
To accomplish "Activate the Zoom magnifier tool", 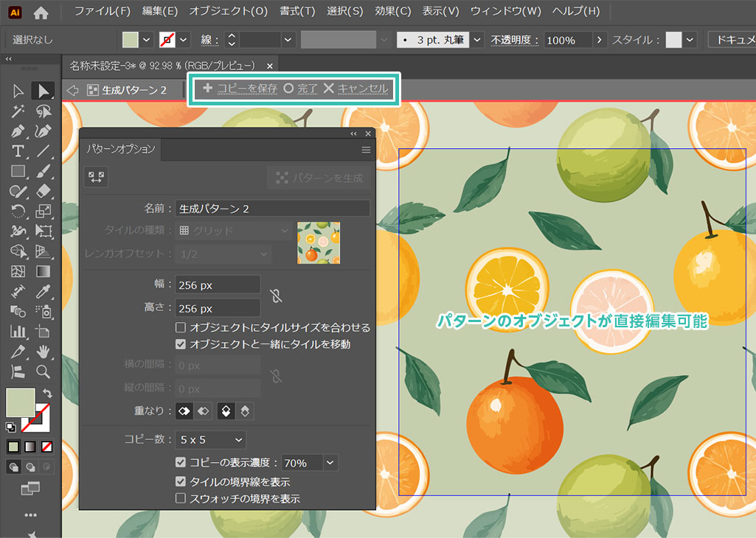I will pyautogui.click(x=44, y=371).
